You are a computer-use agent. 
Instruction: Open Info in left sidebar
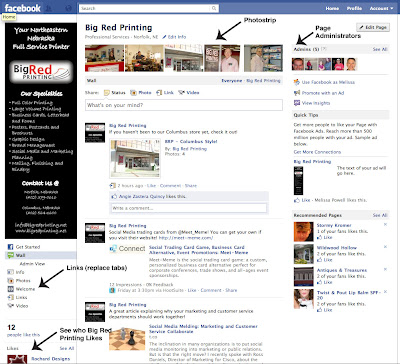coord(16,272)
